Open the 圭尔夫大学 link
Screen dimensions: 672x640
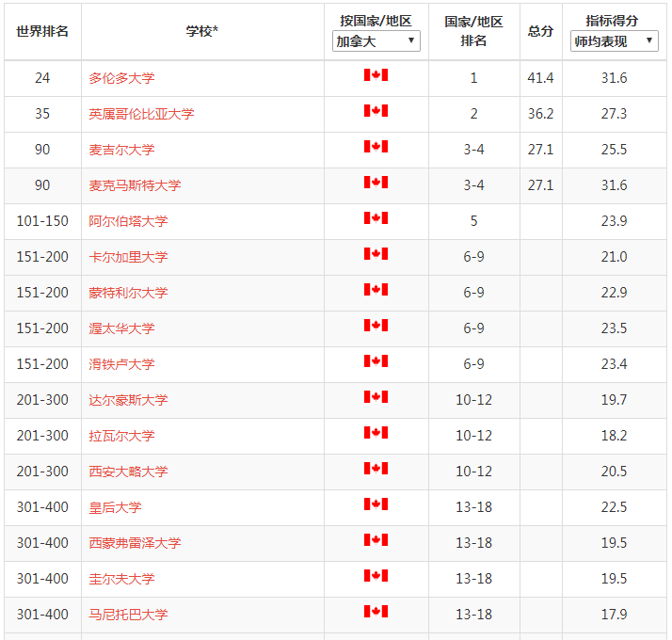pos(121,580)
